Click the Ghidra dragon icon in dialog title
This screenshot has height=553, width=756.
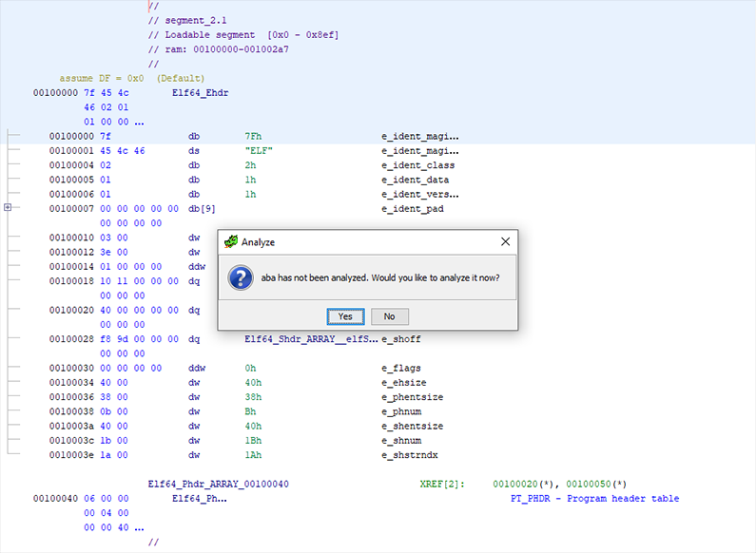click(230, 242)
